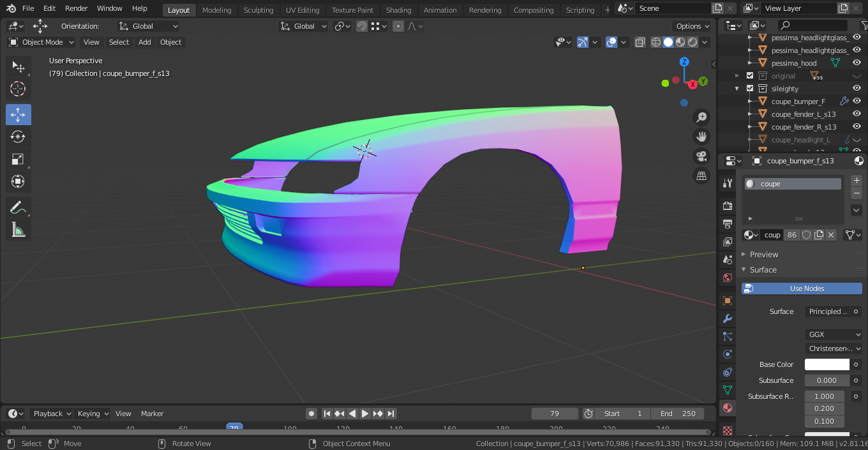
Task: Click the Base Color white swatch
Action: click(827, 364)
